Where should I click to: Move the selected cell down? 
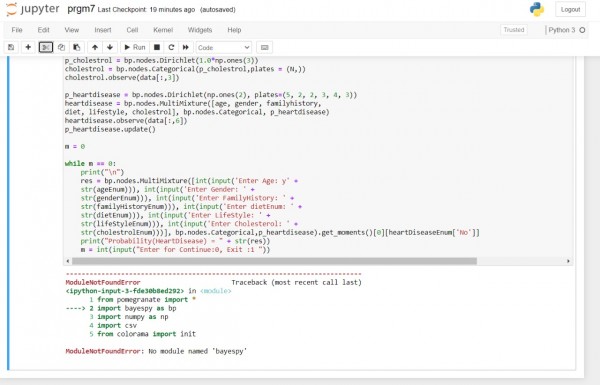point(110,47)
